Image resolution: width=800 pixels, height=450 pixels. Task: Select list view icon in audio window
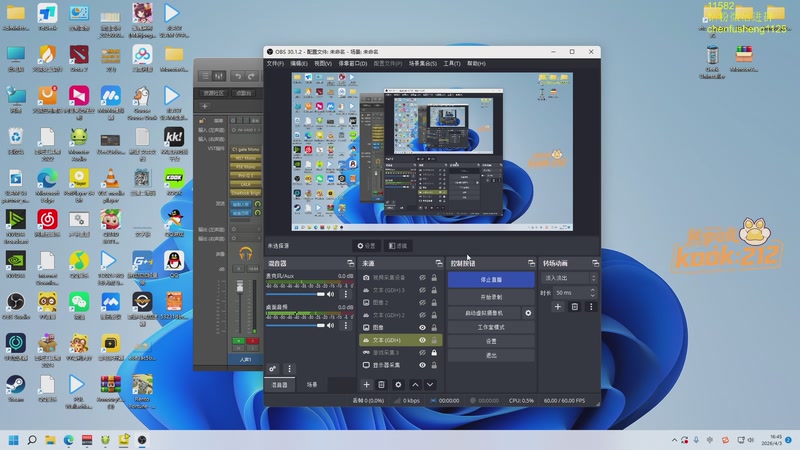(x=205, y=76)
